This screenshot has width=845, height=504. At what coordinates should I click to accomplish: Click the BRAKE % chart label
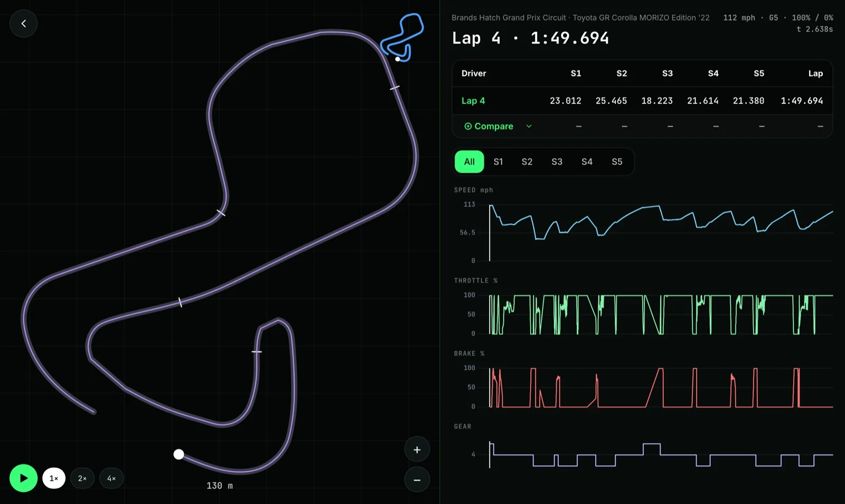(x=469, y=354)
